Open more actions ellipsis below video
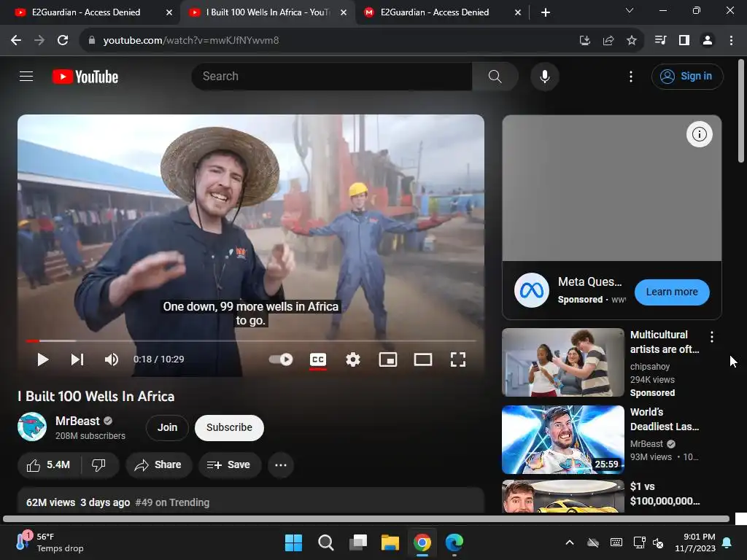 281,464
